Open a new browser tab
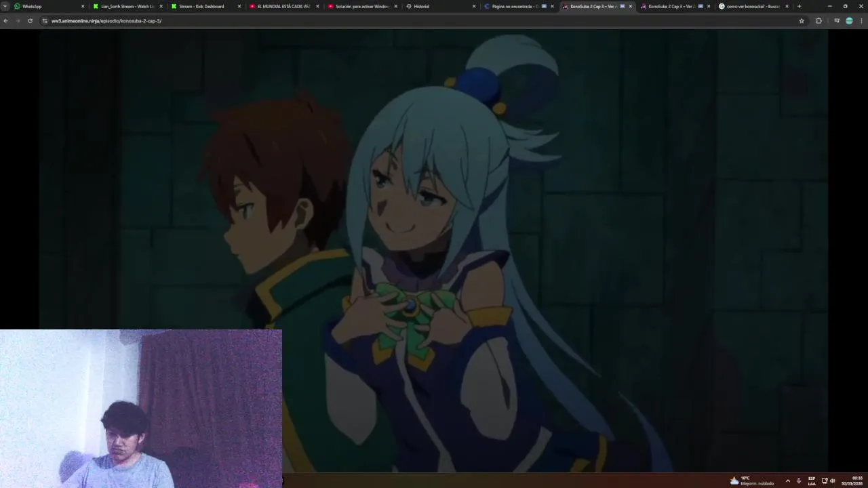This screenshot has height=488, width=868. tap(799, 6)
